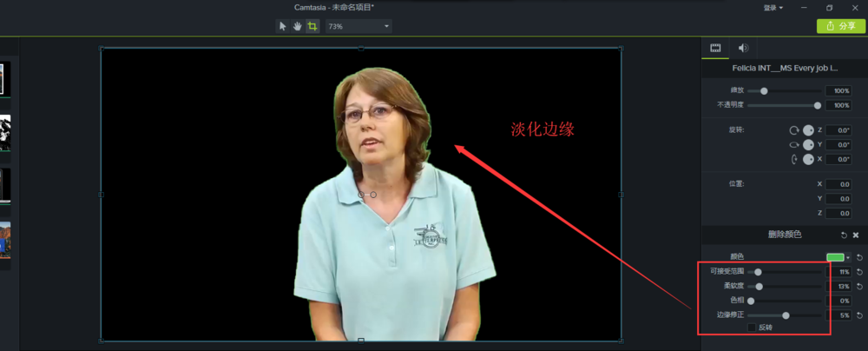Reset the 边缘修正 value
The width and height of the screenshot is (868, 351).
coord(859,315)
